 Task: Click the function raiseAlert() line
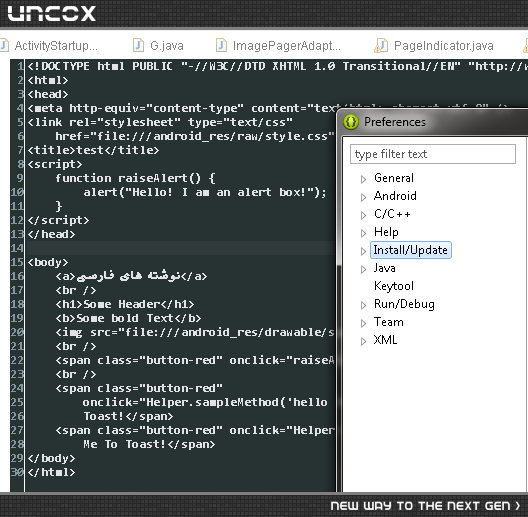pos(135,178)
